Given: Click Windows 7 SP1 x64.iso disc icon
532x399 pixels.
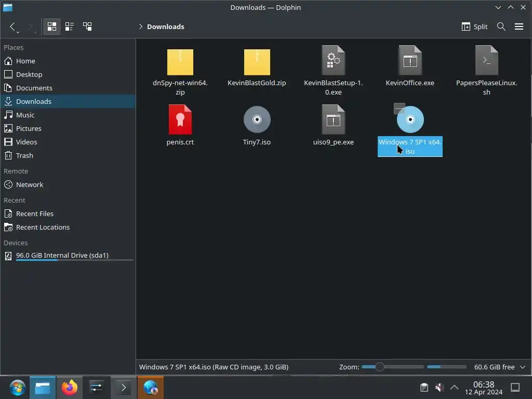Looking at the screenshot, I should click(410, 119).
